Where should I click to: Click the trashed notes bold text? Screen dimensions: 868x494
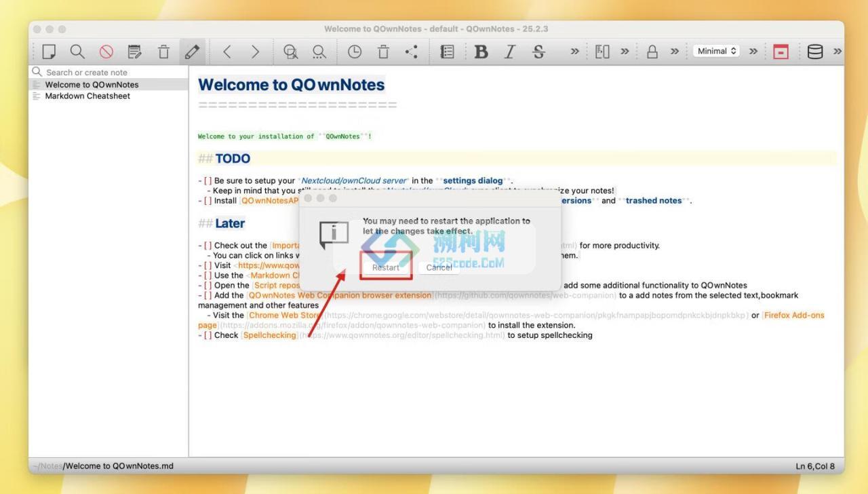pyautogui.click(x=654, y=201)
